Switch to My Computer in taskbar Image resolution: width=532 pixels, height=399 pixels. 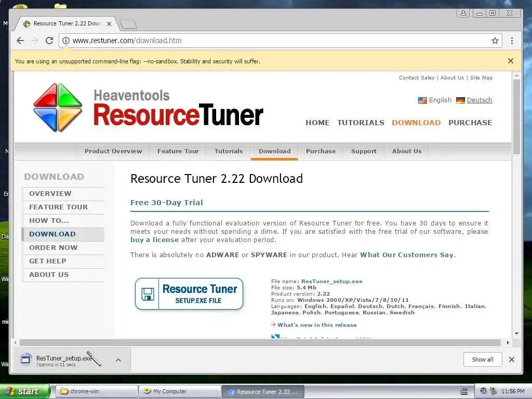pos(180,392)
